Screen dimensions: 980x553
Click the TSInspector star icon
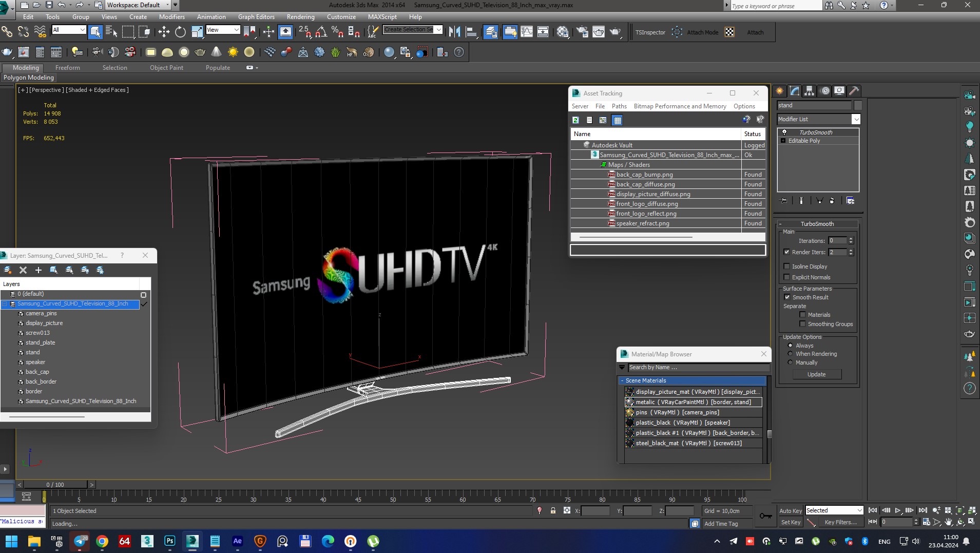pyautogui.click(x=677, y=32)
